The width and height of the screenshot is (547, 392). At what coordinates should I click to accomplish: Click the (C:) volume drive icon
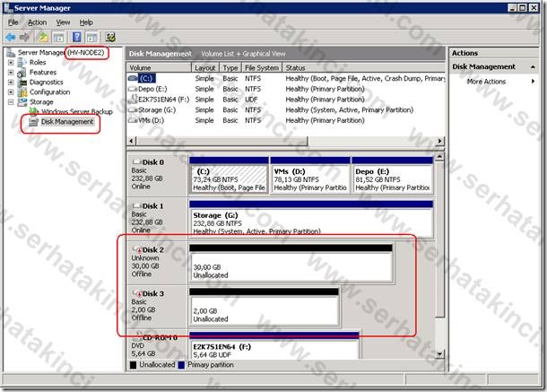coord(133,79)
